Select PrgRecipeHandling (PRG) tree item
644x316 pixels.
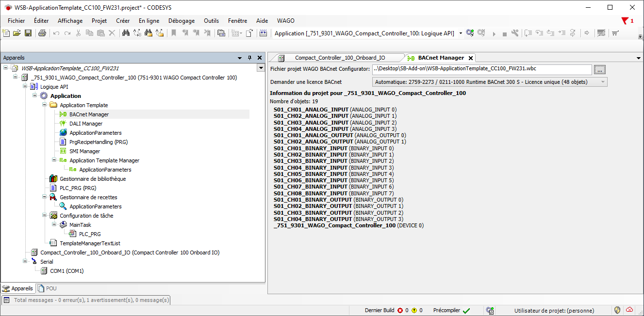99,142
